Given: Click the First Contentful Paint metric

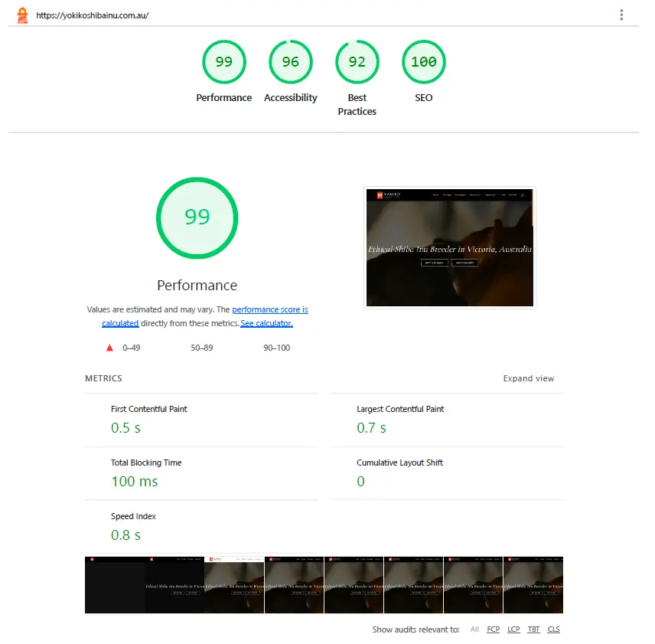Looking at the screenshot, I should click(x=201, y=420).
